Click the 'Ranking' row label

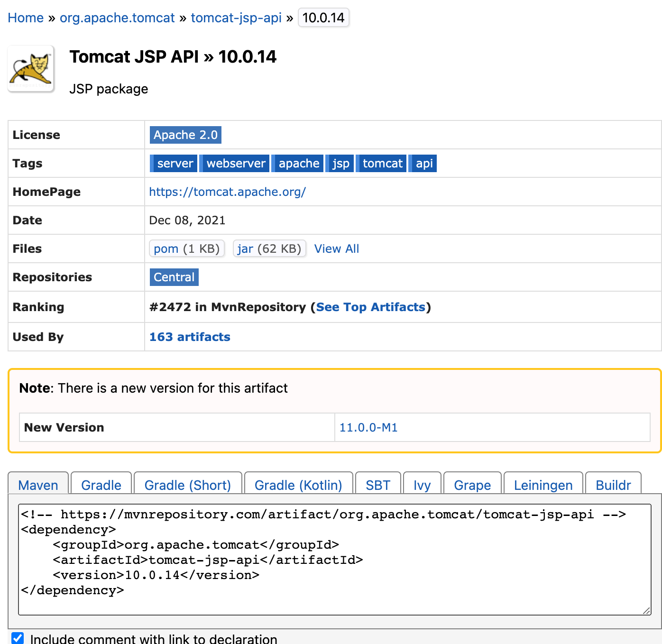pyautogui.click(x=38, y=307)
